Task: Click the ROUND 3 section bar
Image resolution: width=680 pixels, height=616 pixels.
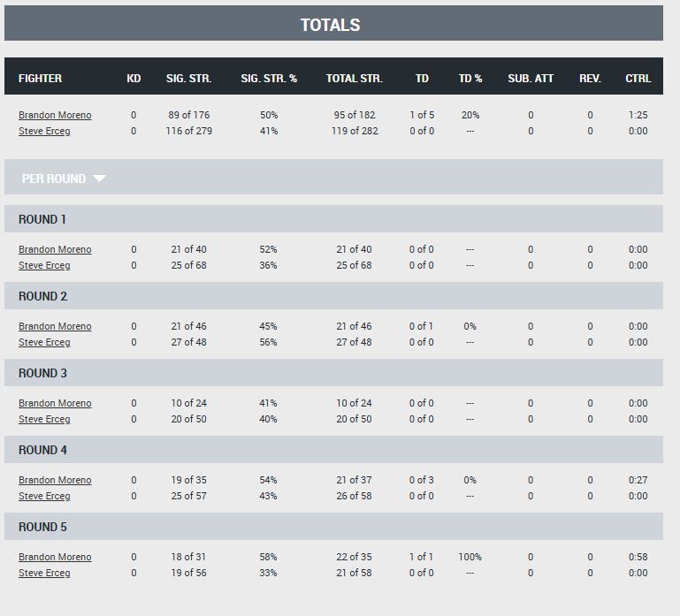Action: [x=333, y=373]
